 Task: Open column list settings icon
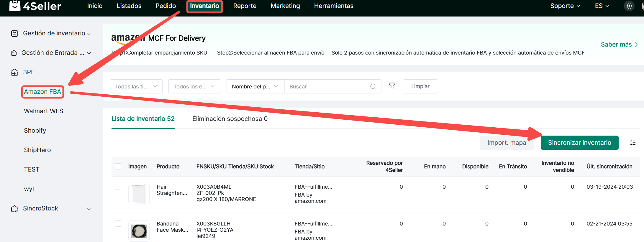click(x=632, y=143)
